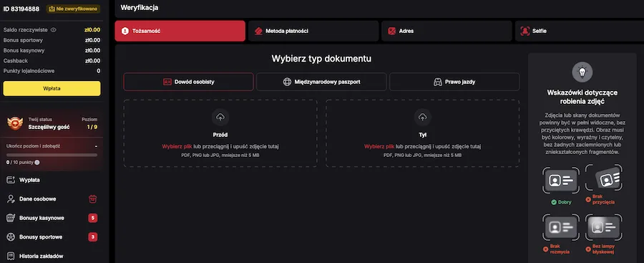This screenshot has width=644, height=263.
Task: Click the 'Bez lampy błyskowej' example thumbnail
Action: click(x=604, y=226)
